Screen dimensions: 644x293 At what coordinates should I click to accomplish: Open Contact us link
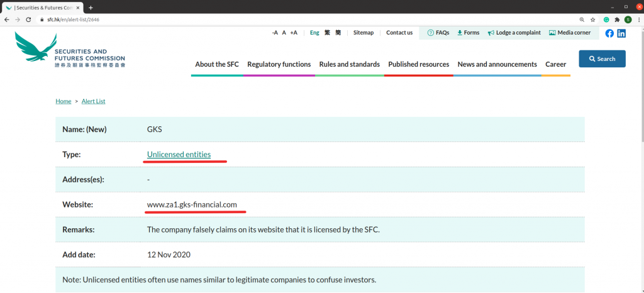click(x=399, y=33)
